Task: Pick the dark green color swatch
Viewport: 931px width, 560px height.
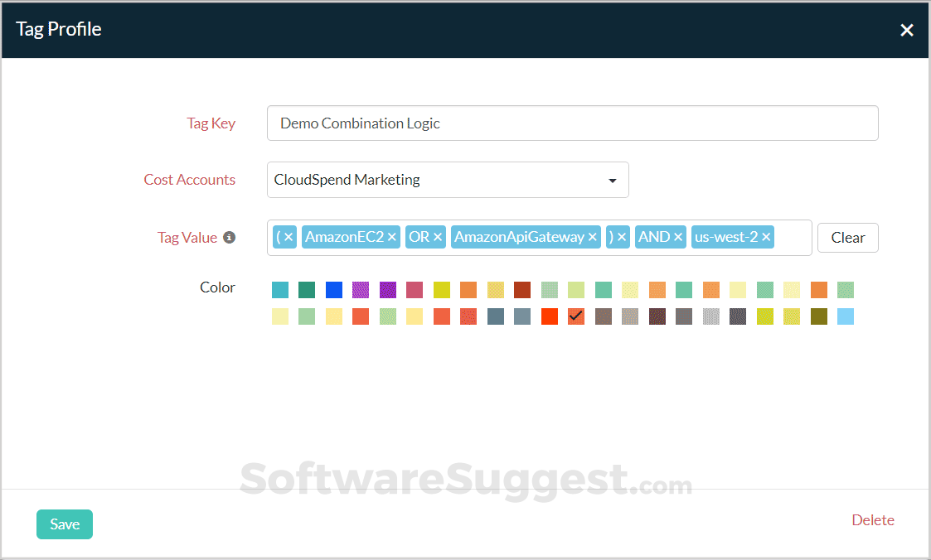Action: coord(306,289)
